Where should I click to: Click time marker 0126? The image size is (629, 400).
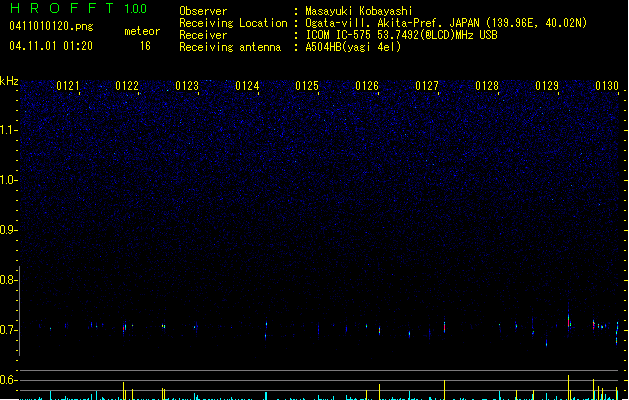367,86
